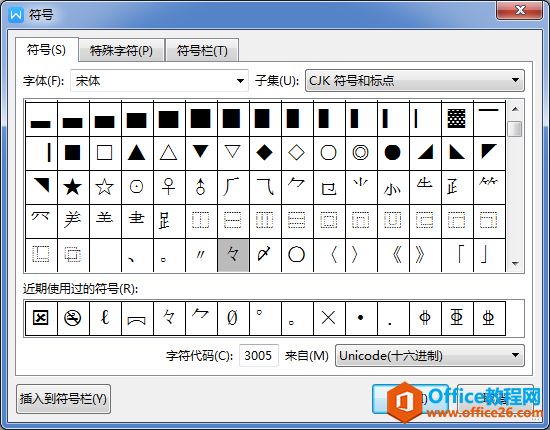Expand the subset dropdown CJK 符号和标点
550x430 pixels.
coord(415,81)
